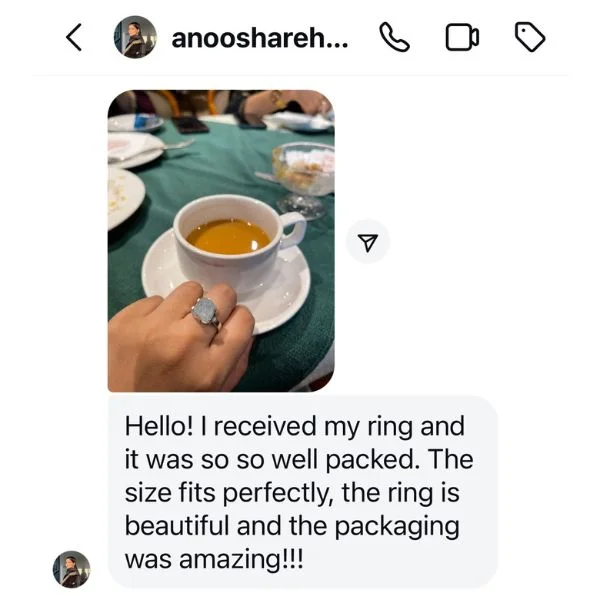This screenshot has height=600, width=600.
Task: Click "beautiful and the packaging" line of text
Action: pyautogui.click(x=292, y=526)
